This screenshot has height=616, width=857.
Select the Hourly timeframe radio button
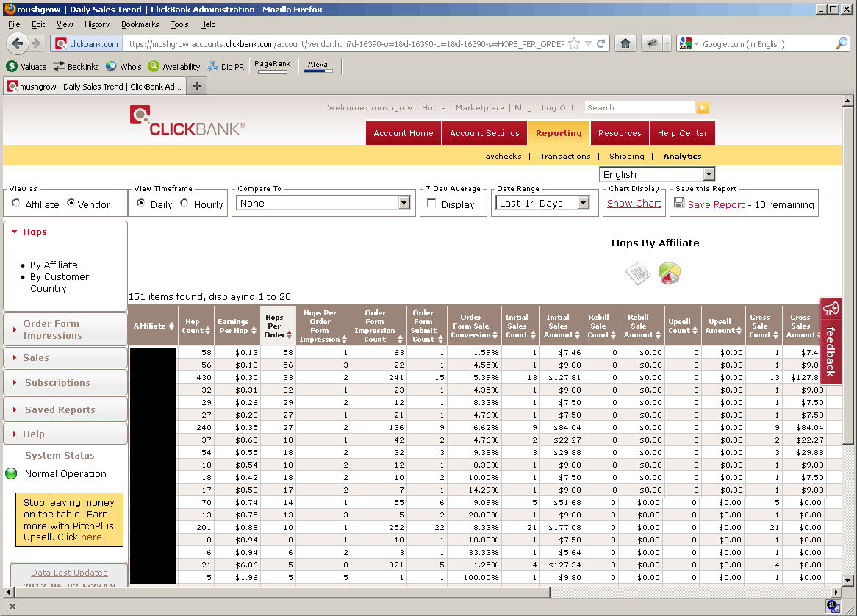(x=184, y=204)
